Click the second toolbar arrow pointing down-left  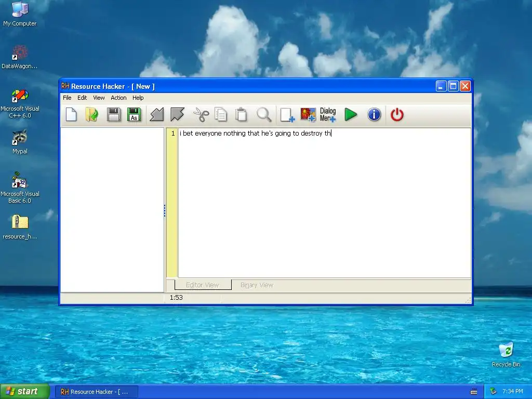click(x=178, y=115)
